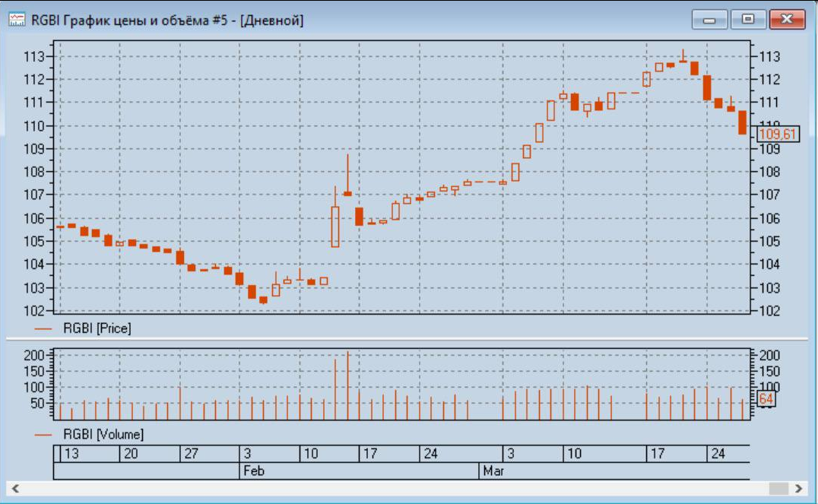Minimize the RGBI chart window
The height and width of the screenshot is (504, 818).
(x=709, y=20)
